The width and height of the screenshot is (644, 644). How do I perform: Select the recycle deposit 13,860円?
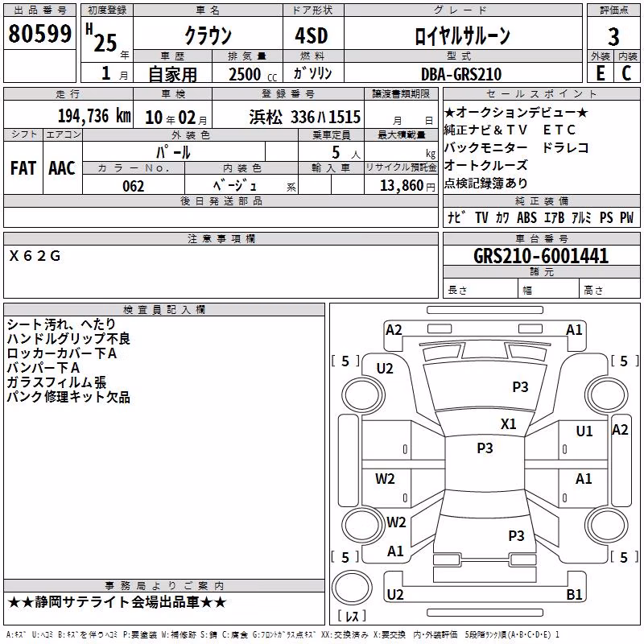click(407, 186)
